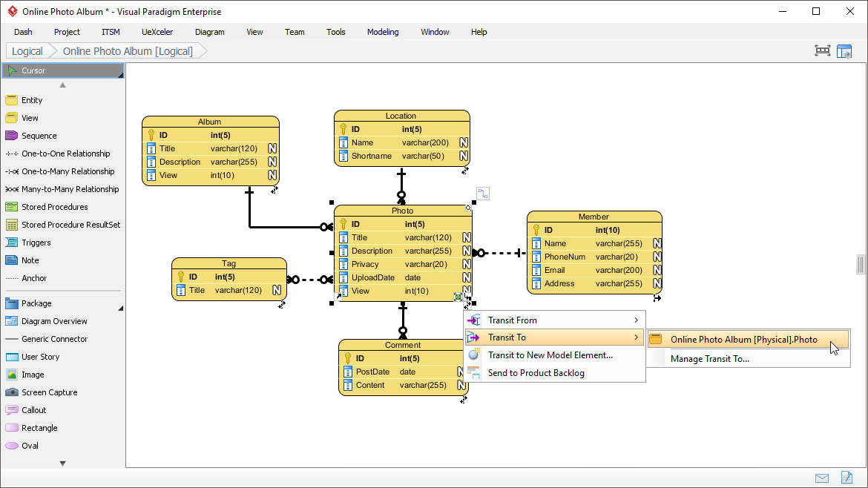868x488 pixels.
Task: Select Transit to New Model Element
Action: (555, 355)
